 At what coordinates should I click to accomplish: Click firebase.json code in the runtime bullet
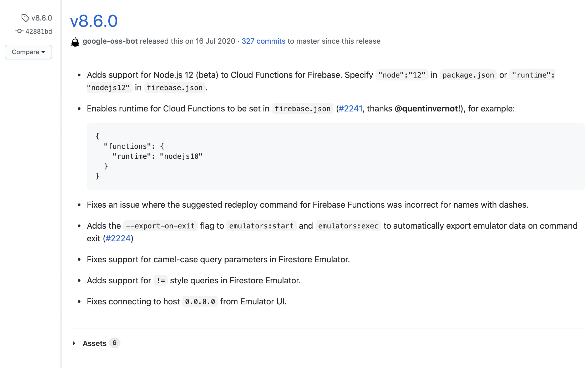tap(303, 109)
